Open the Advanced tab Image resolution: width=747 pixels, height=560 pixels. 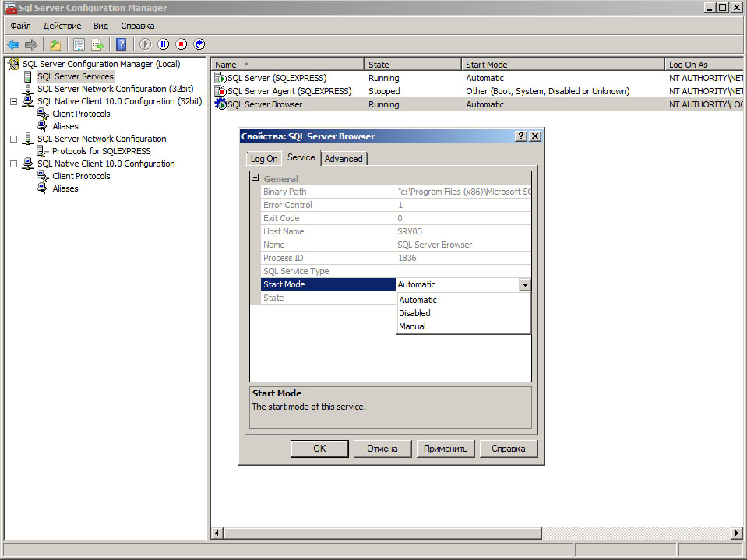point(344,159)
